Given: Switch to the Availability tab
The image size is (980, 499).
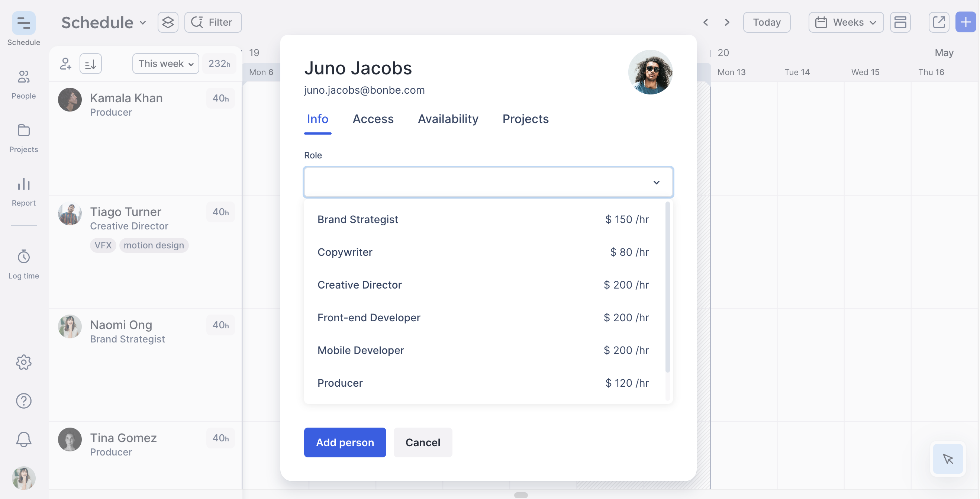Looking at the screenshot, I should click(x=448, y=119).
